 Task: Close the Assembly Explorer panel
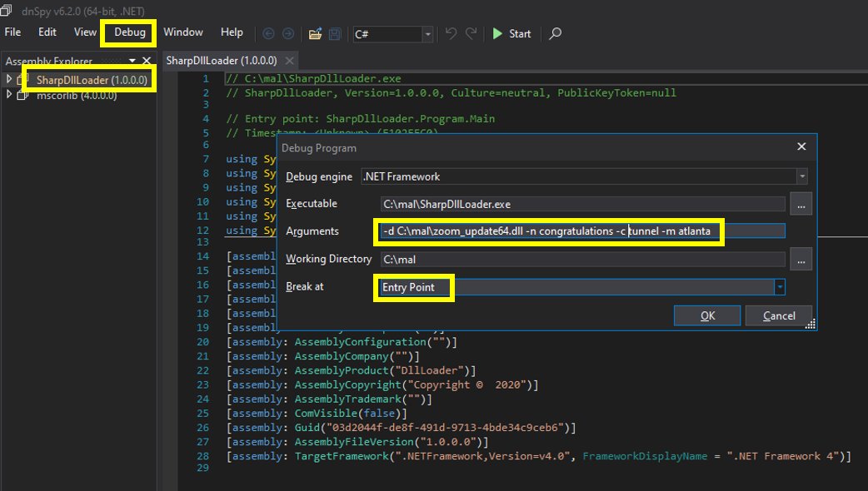click(x=147, y=60)
